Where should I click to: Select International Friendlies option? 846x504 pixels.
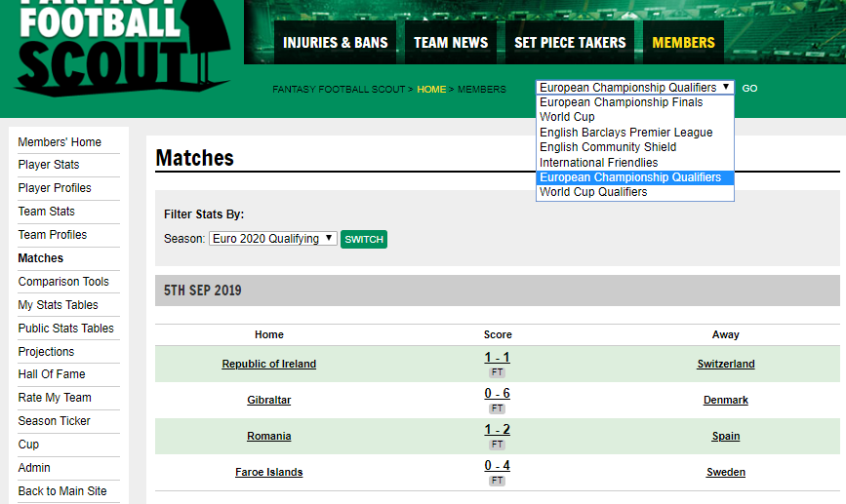(x=634, y=163)
